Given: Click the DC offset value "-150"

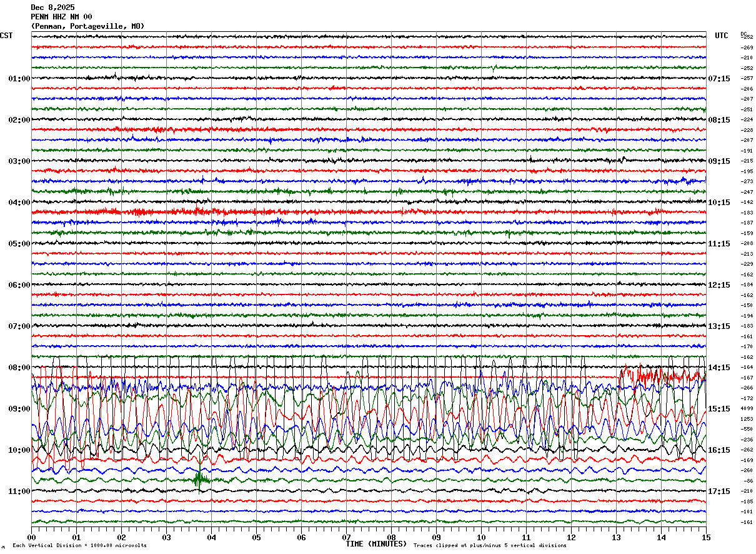Looking at the screenshot, I should click(747, 306).
